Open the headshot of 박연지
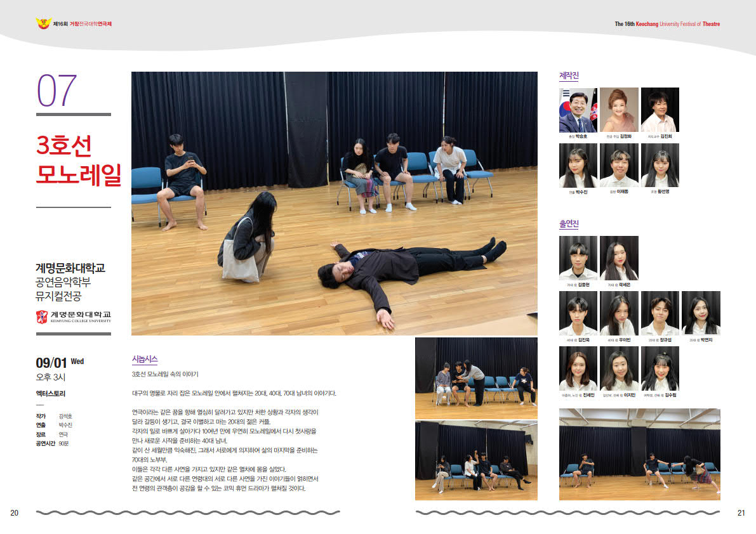 coord(701,313)
